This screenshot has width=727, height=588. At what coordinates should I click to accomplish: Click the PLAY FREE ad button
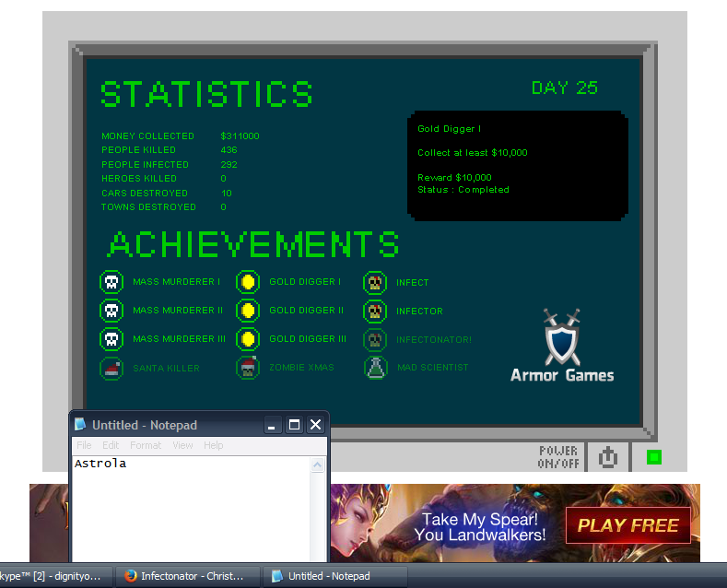click(628, 525)
